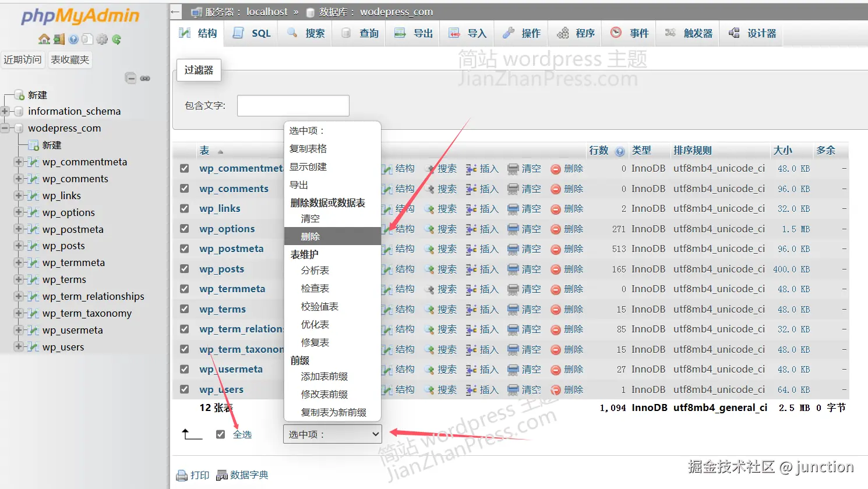This screenshot has width=868, height=489.
Task: Uncheck the wp_users row checkbox
Action: click(x=185, y=389)
